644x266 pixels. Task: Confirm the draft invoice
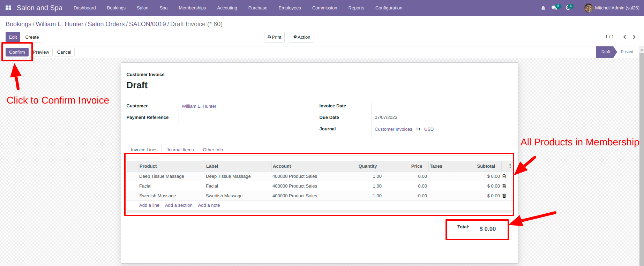(x=17, y=52)
